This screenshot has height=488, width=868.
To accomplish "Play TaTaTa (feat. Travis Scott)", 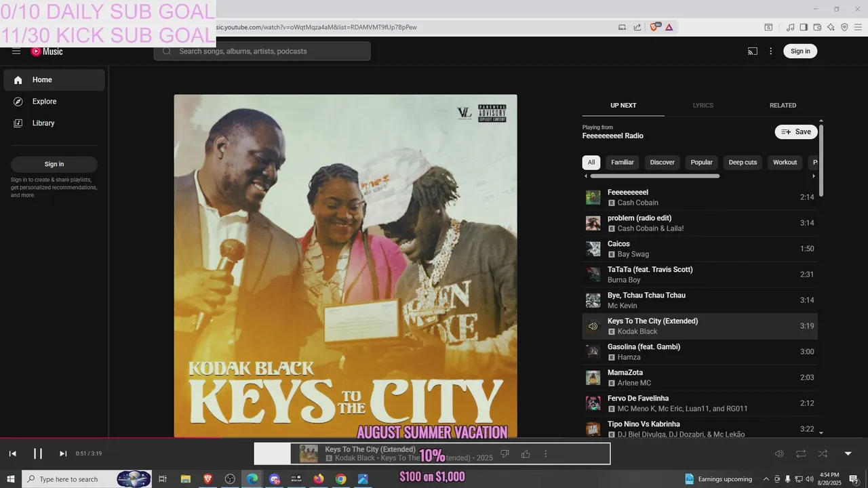I will click(700, 274).
